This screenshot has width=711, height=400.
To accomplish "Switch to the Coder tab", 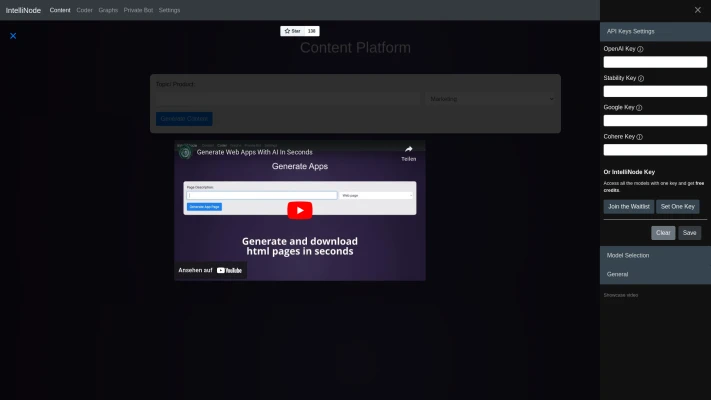I will 84,10.
